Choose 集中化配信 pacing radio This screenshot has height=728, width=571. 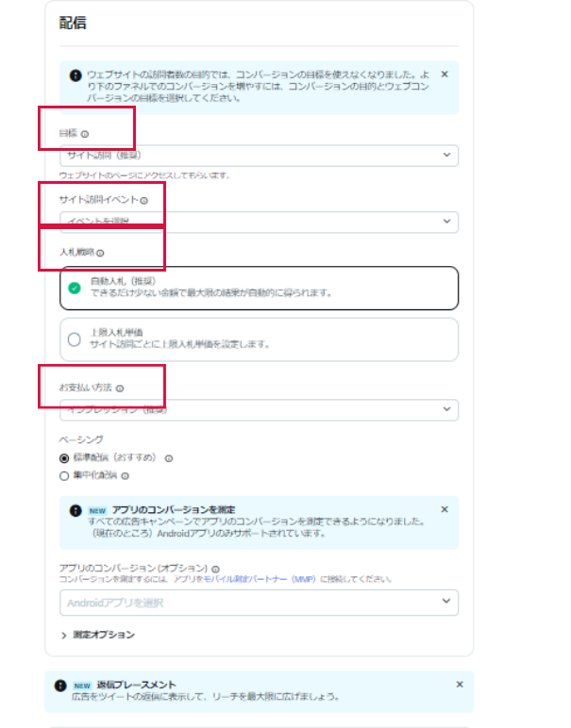64,476
